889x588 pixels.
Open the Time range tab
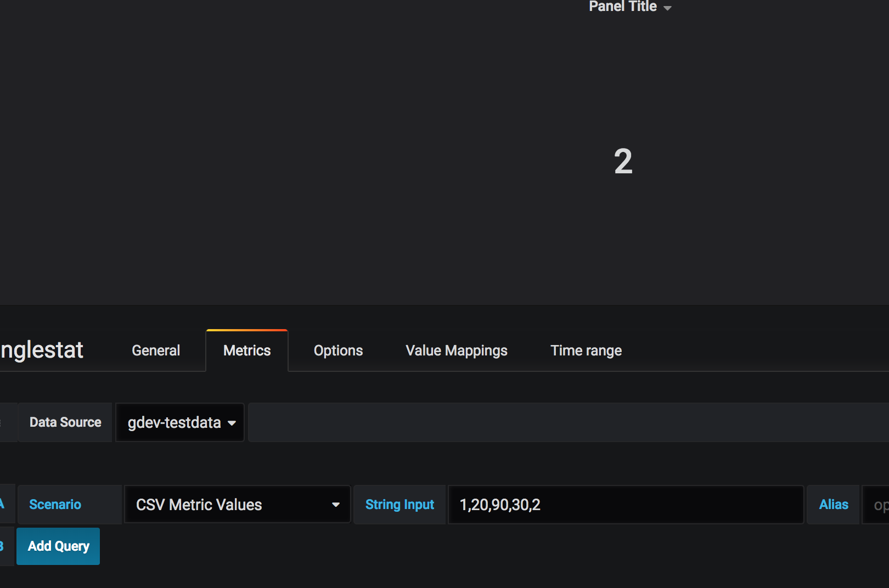tap(586, 350)
